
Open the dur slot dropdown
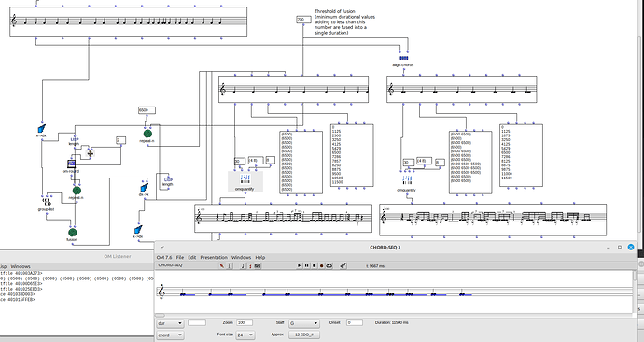170,323
